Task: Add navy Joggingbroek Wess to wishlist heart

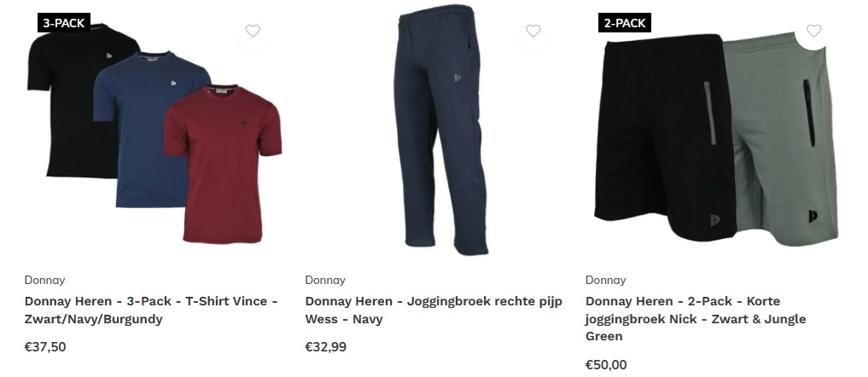Action: pyautogui.click(x=533, y=31)
